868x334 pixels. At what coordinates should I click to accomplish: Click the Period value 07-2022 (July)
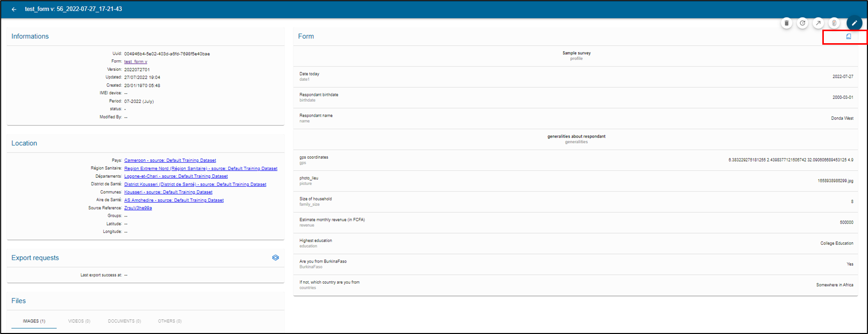coord(139,101)
